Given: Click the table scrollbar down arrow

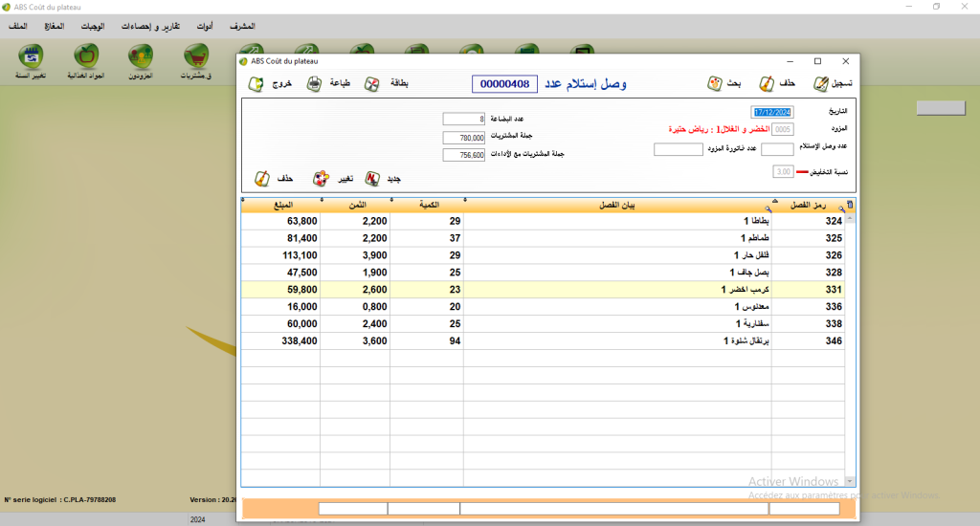Looking at the screenshot, I should point(848,483).
